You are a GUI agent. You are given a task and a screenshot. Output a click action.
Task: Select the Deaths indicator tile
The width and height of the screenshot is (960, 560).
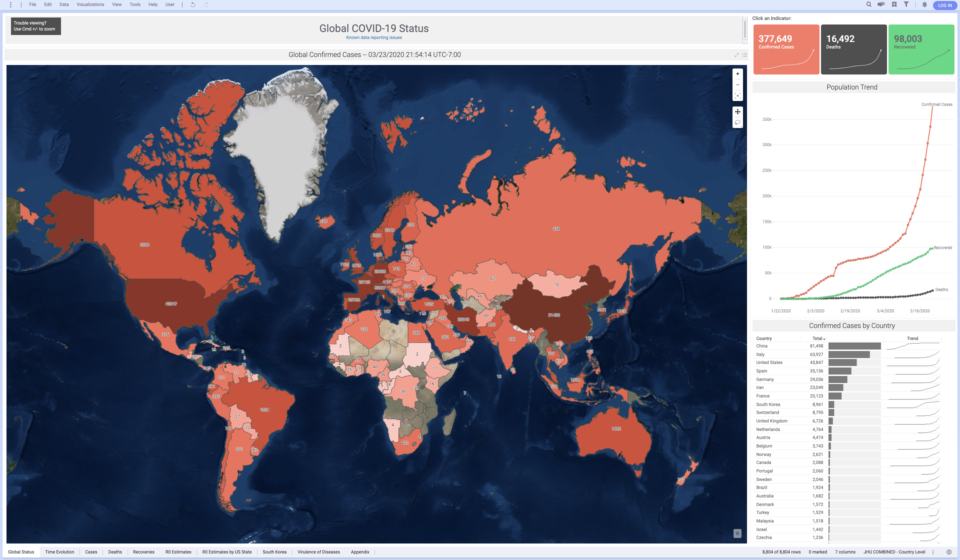coord(853,49)
